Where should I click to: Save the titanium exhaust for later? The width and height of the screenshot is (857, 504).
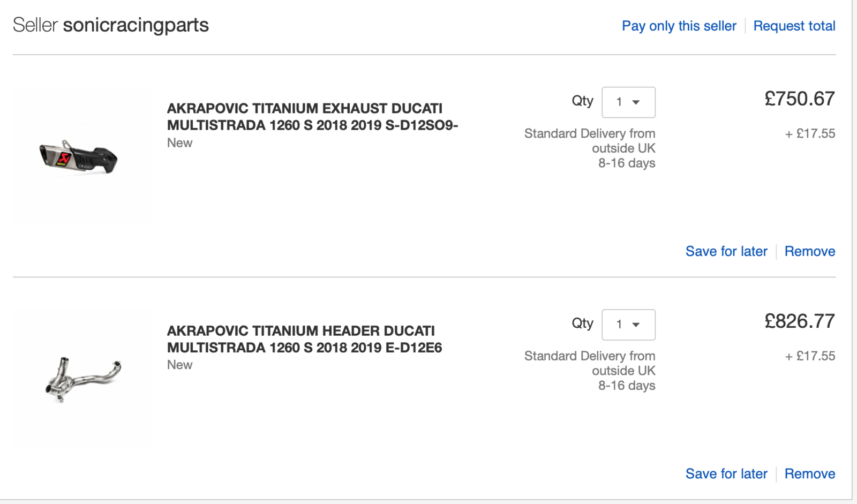click(726, 251)
